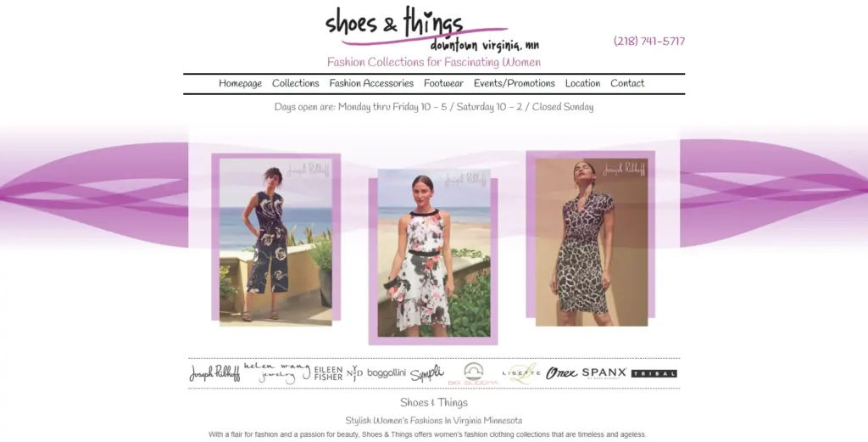This screenshot has height=442, width=868.
Task: Open the Location page link
Action: [x=583, y=83]
